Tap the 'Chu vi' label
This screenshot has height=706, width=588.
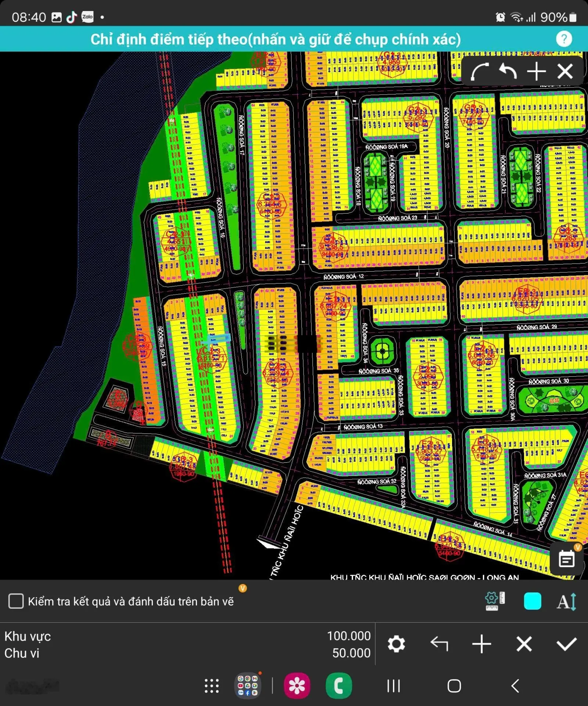[x=22, y=653]
